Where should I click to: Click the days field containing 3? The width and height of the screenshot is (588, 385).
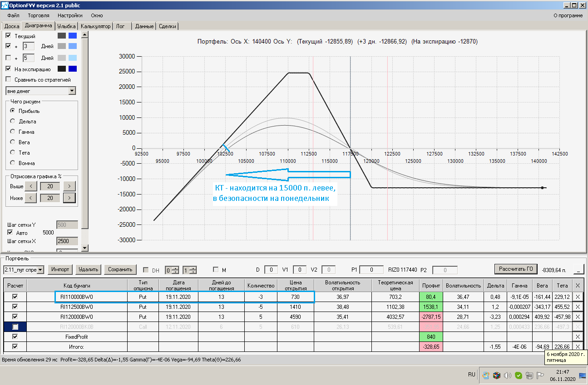tap(28, 46)
